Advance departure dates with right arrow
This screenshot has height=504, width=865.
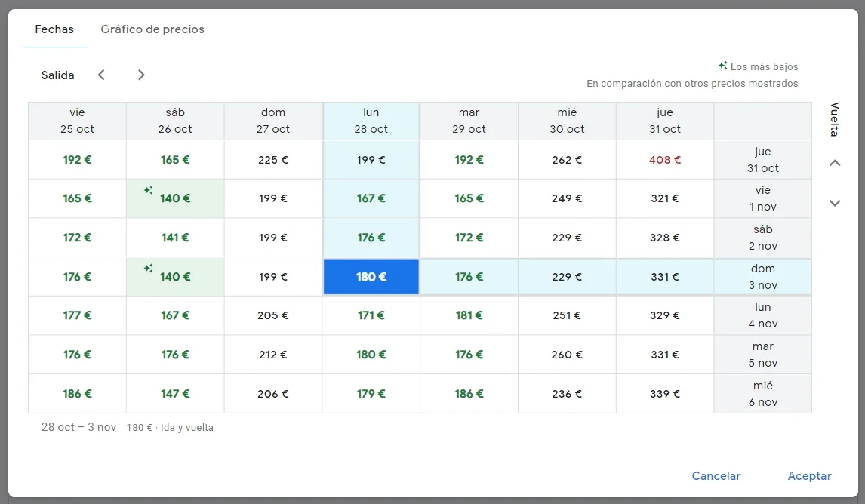tap(141, 75)
